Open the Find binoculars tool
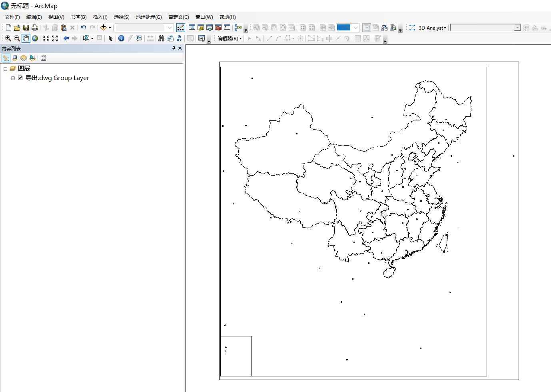This screenshot has width=551, height=392. point(161,38)
